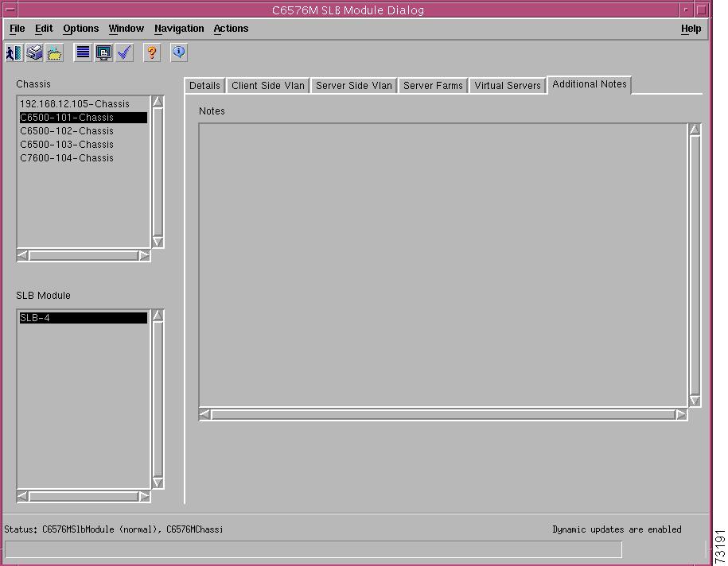728x566 pixels.
Task: Click Chassis list scroll right arrow
Action: 144,255
